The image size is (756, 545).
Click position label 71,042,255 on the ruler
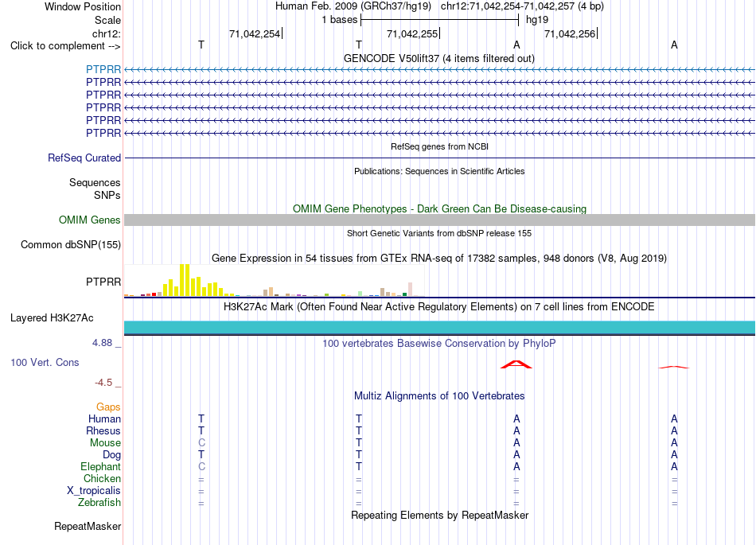point(412,33)
